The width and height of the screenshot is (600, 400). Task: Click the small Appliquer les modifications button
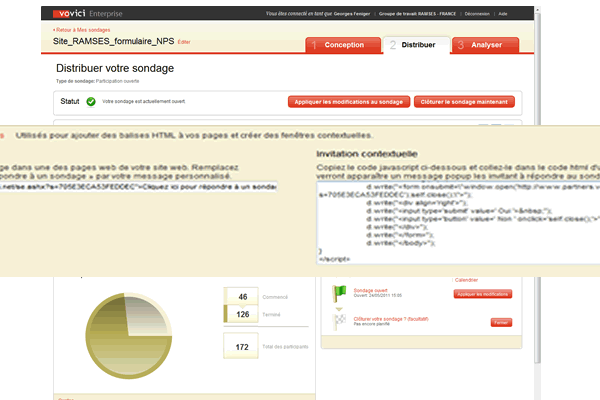(483, 294)
